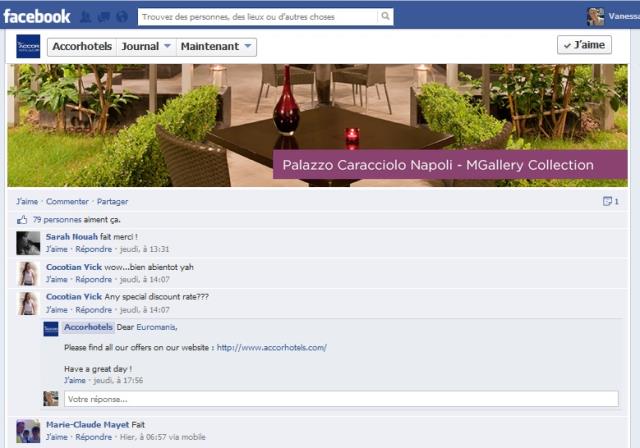Open Cocotian Vick name on discount rate comment
The height and width of the screenshot is (448, 640).
(x=73, y=297)
